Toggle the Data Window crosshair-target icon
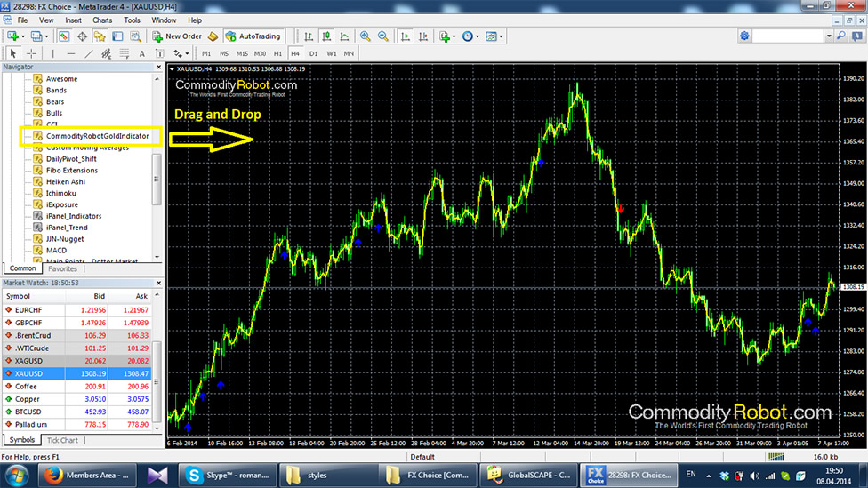The width and height of the screenshot is (868, 488). pos(82,36)
